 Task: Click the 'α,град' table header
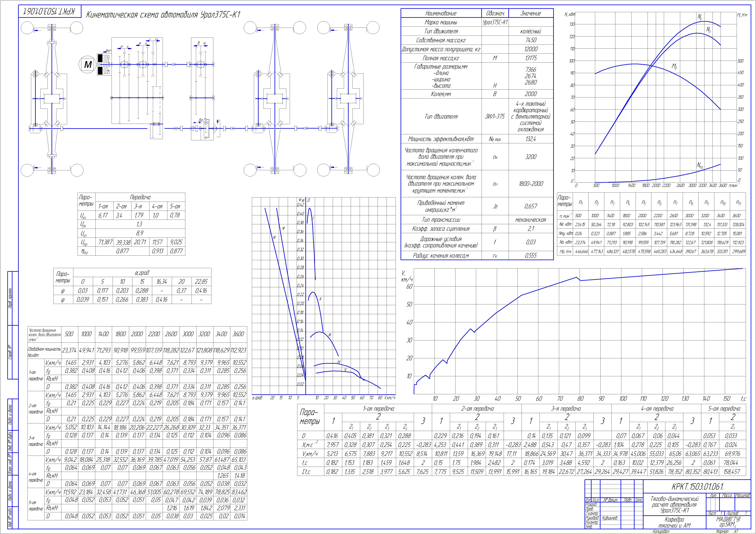(142, 273)
